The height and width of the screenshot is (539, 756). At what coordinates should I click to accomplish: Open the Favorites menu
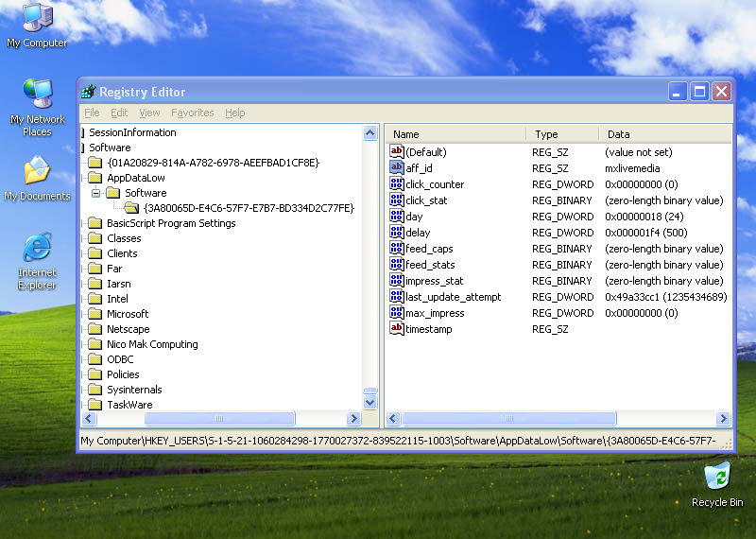[193, 113]
